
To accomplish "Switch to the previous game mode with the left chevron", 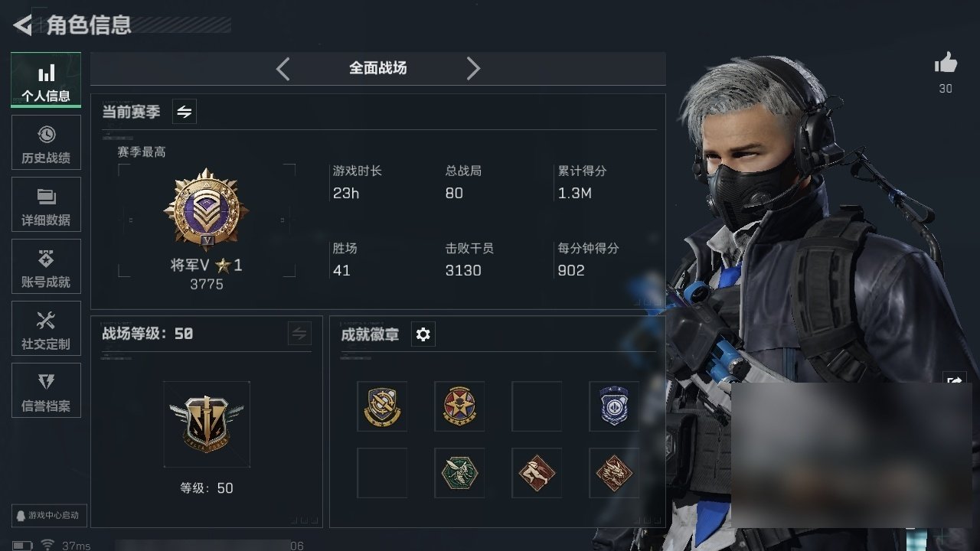I will 283,69.
